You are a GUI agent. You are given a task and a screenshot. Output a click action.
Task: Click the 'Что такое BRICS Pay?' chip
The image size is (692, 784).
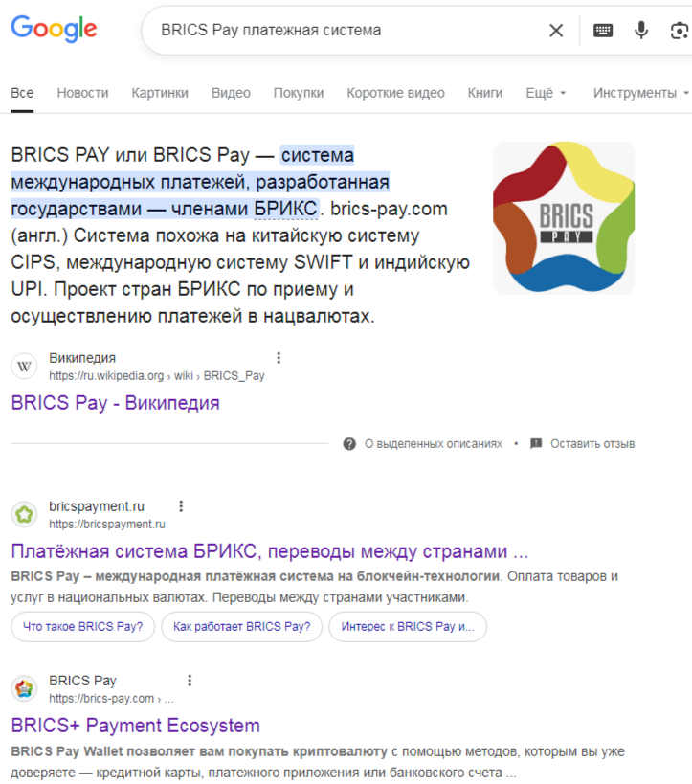tap(83, 626)
